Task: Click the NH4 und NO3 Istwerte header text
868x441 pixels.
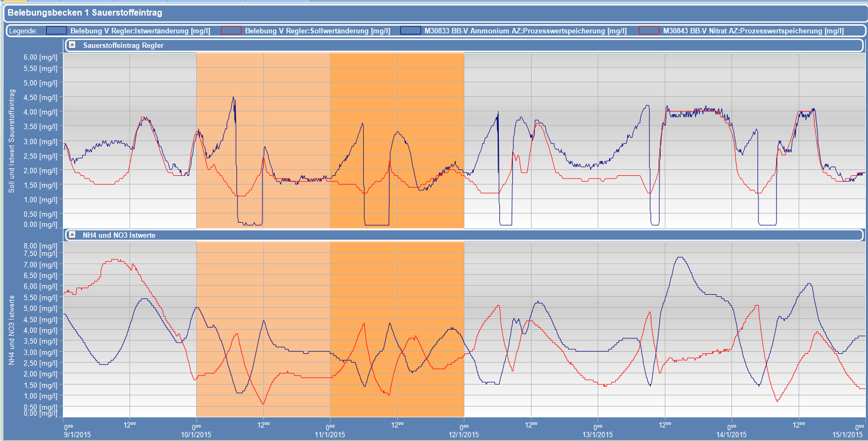Action: point(119,235)
